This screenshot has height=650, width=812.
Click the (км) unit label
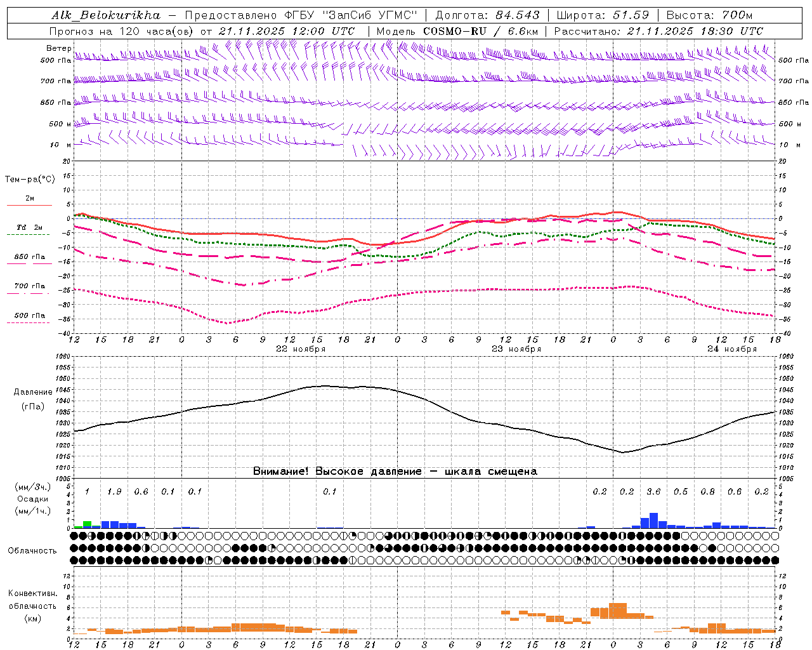(32, 618)
